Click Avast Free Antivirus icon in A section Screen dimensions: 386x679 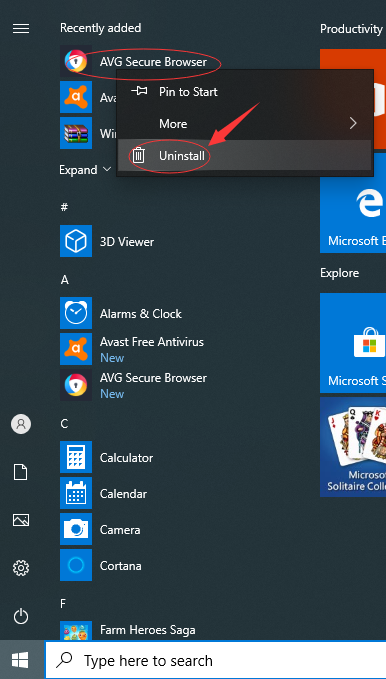pos(76,349)
